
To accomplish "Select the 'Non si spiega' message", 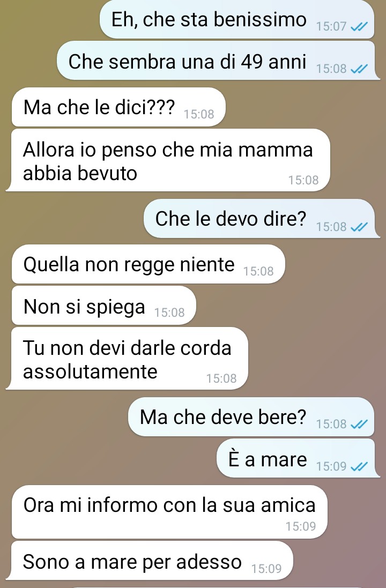I will coord(104,305).
